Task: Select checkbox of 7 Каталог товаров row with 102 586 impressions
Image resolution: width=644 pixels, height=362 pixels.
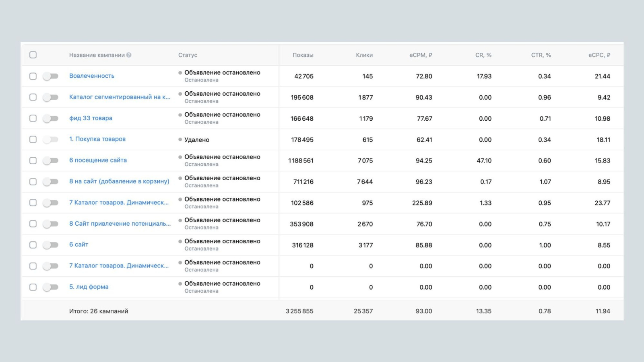Action: (x=33, y=203)
